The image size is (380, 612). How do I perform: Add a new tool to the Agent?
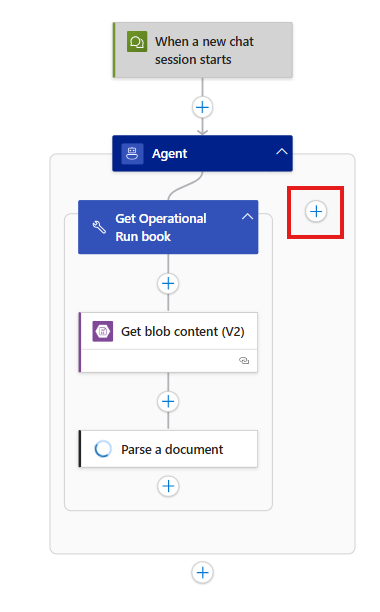pyautogui.click(x=316, y=212)
